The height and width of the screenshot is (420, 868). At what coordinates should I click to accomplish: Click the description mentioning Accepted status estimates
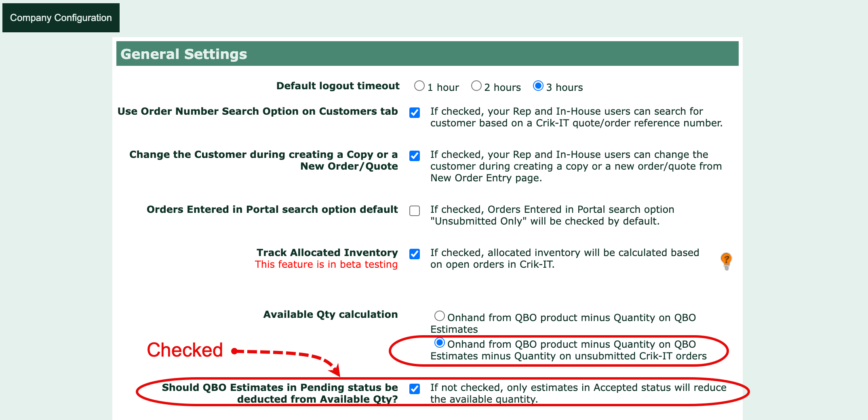pyautogui.click(x=578, y=393)
